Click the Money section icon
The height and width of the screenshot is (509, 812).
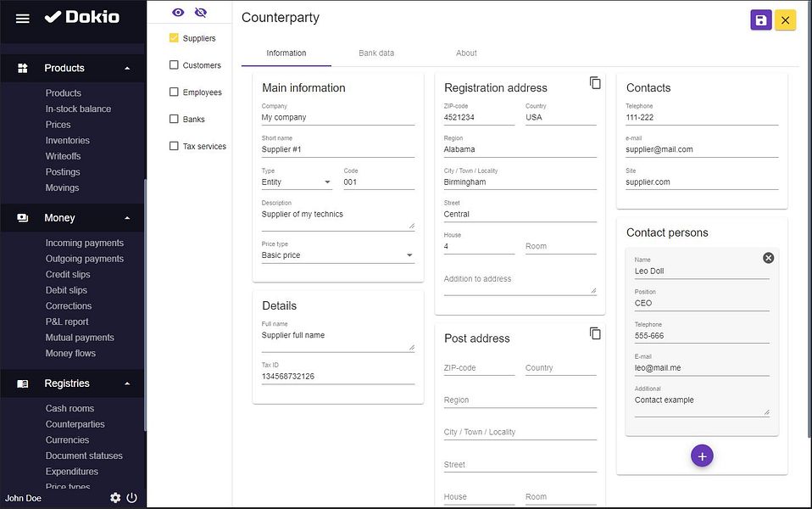(x=22, y=218)
